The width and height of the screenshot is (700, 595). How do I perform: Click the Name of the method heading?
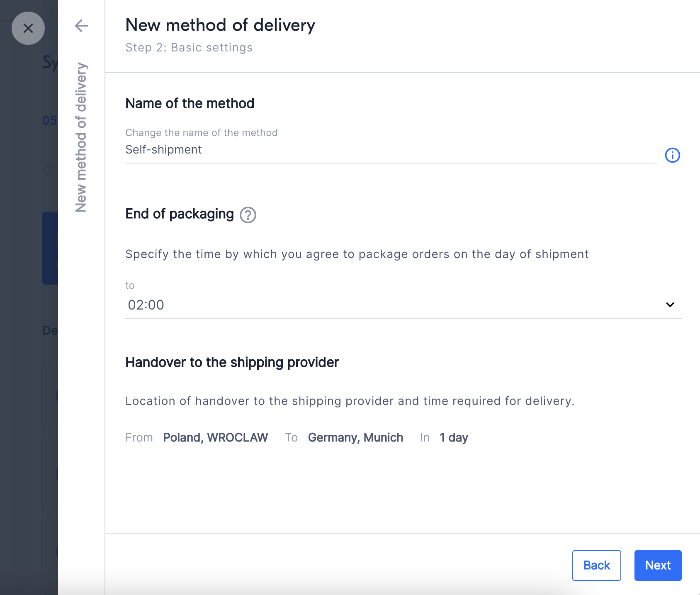pyautogui.click(x=190, y=103)
